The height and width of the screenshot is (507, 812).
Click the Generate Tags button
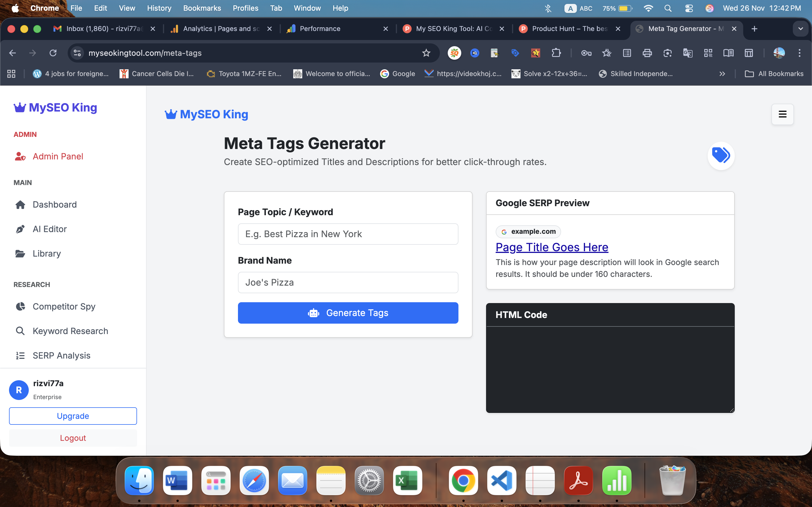(x=348, y=313)
